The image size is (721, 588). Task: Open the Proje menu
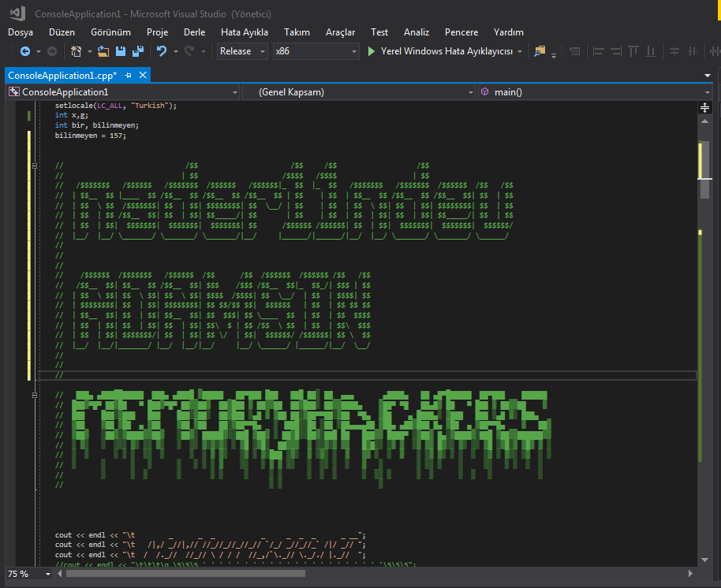[x=157, y=32]
